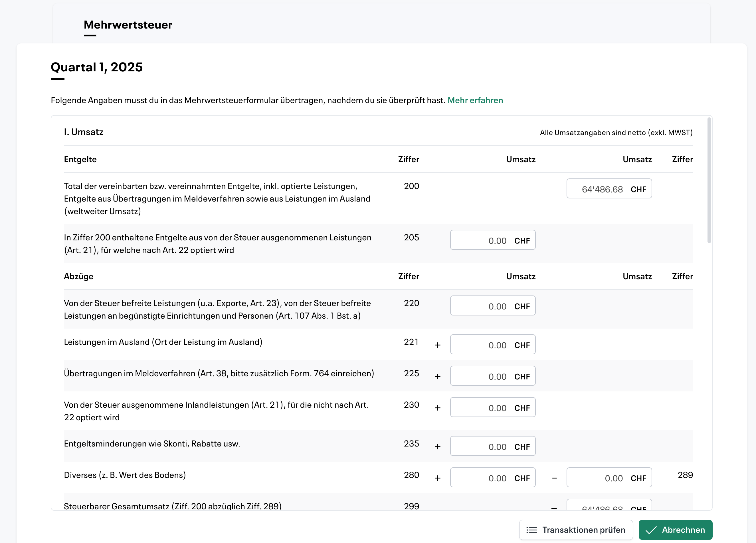
Task: Click the Abzüge column header
Action: [x=79, y=277]
